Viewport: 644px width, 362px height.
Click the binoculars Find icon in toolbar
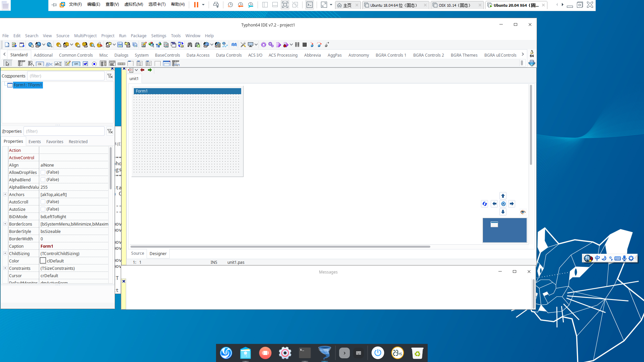click(190, 45)
